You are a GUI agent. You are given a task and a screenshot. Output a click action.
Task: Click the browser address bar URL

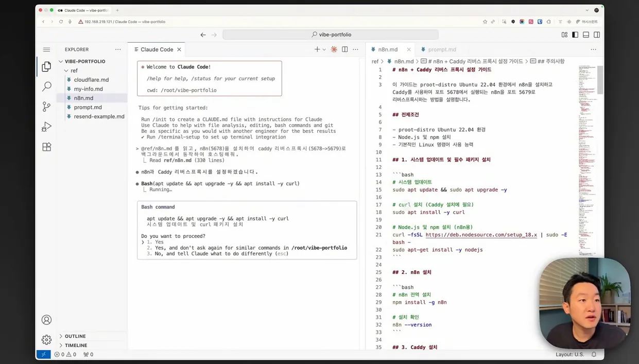click(x=125, y=22)
